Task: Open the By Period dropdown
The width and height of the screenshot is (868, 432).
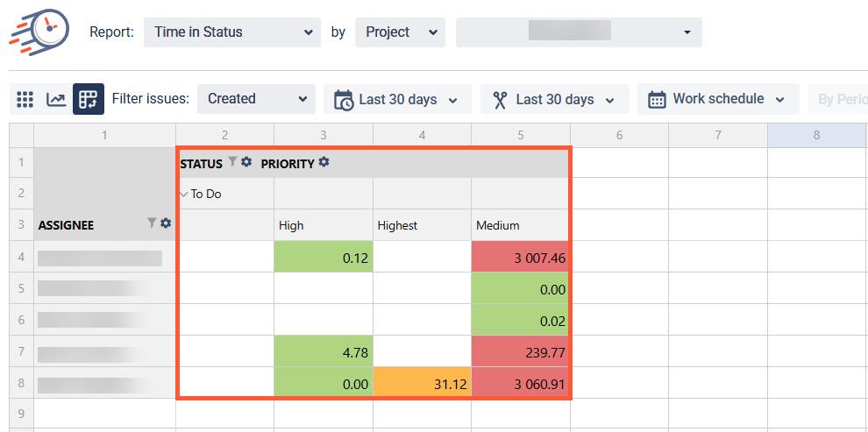Action: click(x=837, y=100)
